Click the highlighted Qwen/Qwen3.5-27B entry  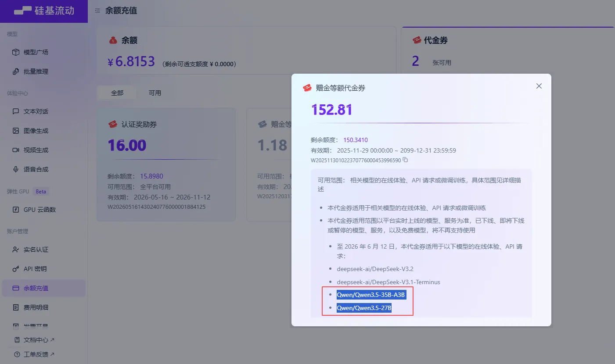pos(364,308)
